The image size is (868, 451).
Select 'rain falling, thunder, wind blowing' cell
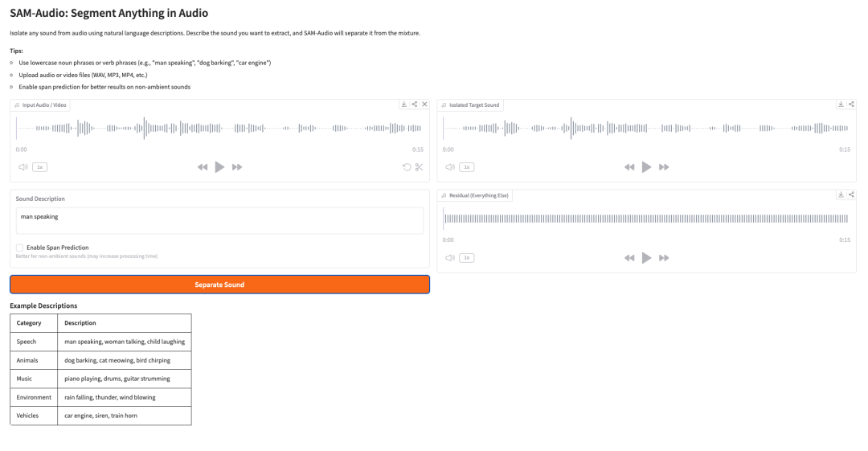tap(125, 397)
